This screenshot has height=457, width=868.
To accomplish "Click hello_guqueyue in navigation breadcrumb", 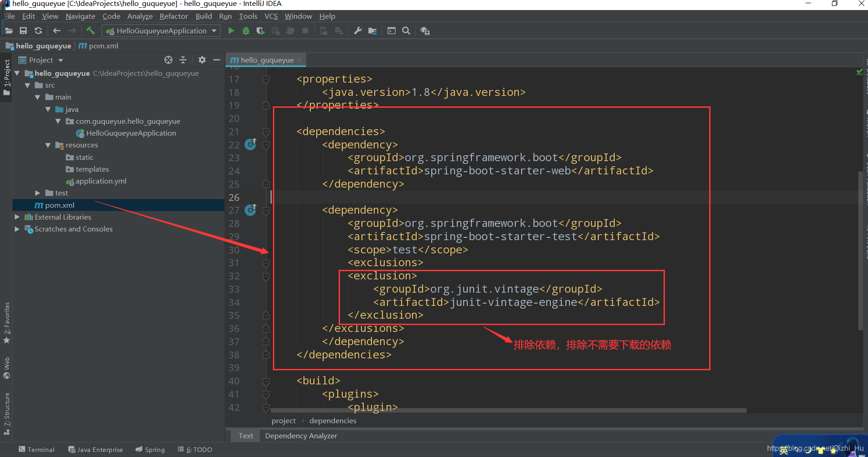I will click(x=38, y=46).
